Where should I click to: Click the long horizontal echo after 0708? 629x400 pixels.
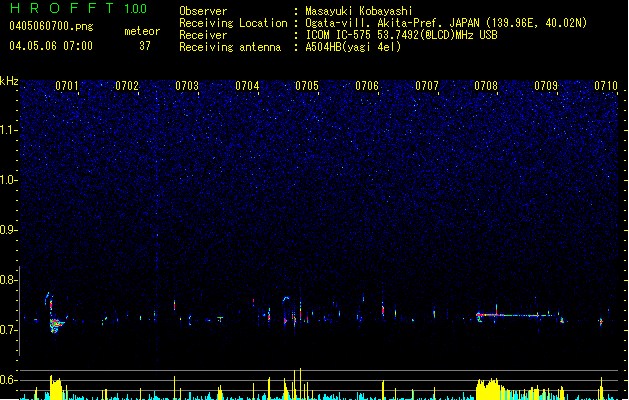[x=517, y=315]
